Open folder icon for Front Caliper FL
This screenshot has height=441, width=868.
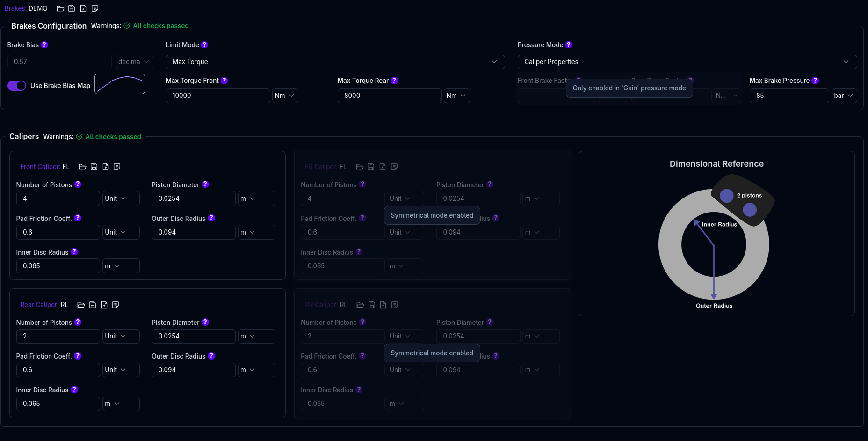click(x=82, y=167)
